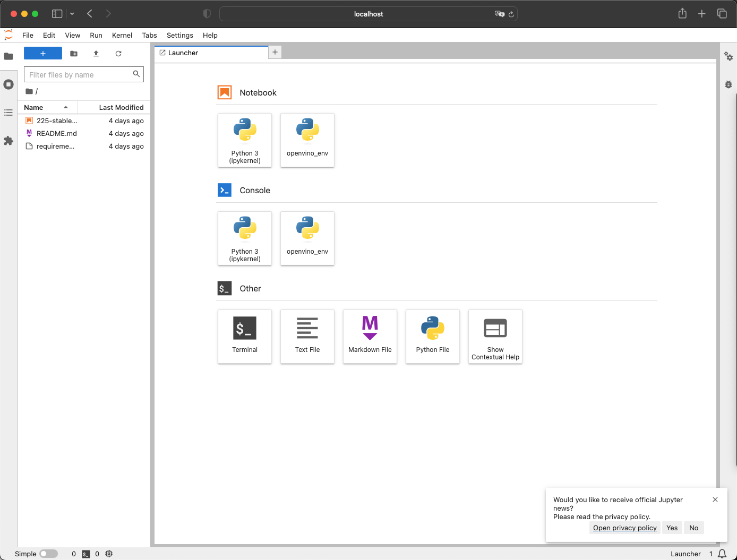Screen dimensions: 737x560
Task: Select the requirements file in list
Action: (x=84, y=146)
